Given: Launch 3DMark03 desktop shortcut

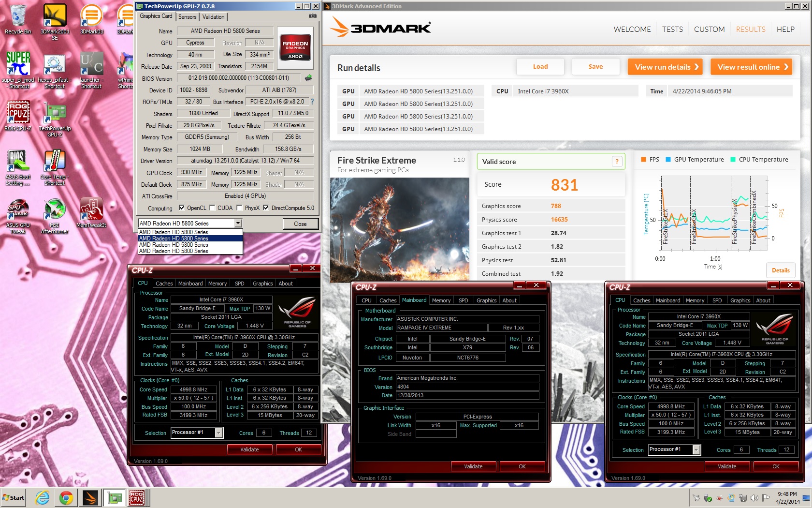Looking at the screenshot, I should coord(91,19).
